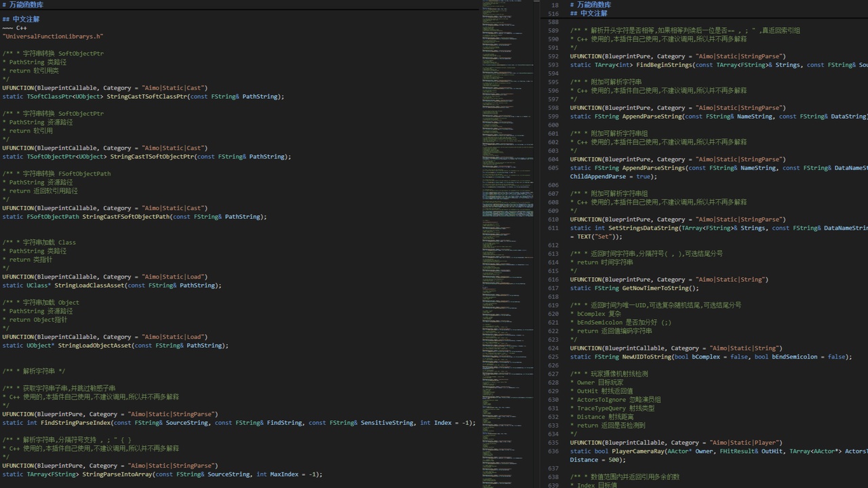The height and width of the screenshot is (488, 868).
Task: Click the "UniversalFunctionLibrarys.h" string in left pane
Action: click(x=53, y=37)
